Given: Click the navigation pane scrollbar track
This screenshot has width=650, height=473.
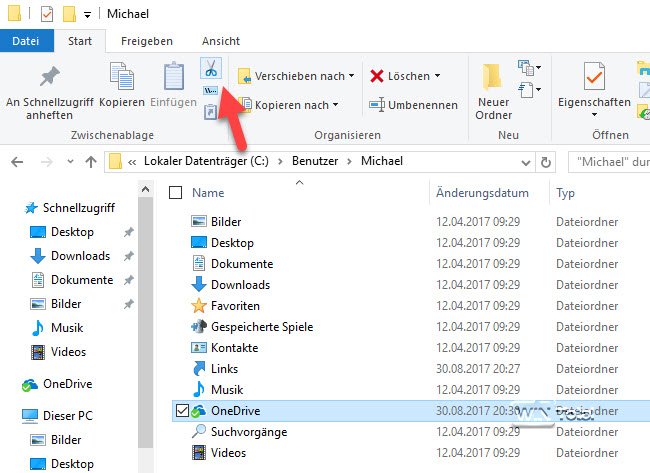Looking at the screenshot, I should point(146,460).
